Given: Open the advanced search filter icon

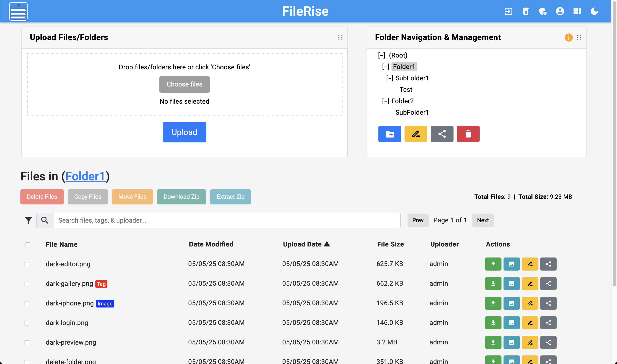Looking at the screenshot, I should coord(28,220).
